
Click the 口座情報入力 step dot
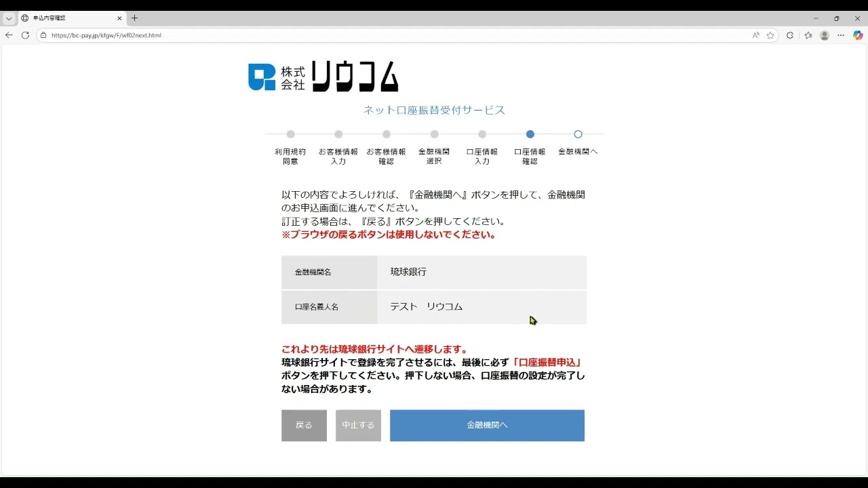click(x=482, y=134)
